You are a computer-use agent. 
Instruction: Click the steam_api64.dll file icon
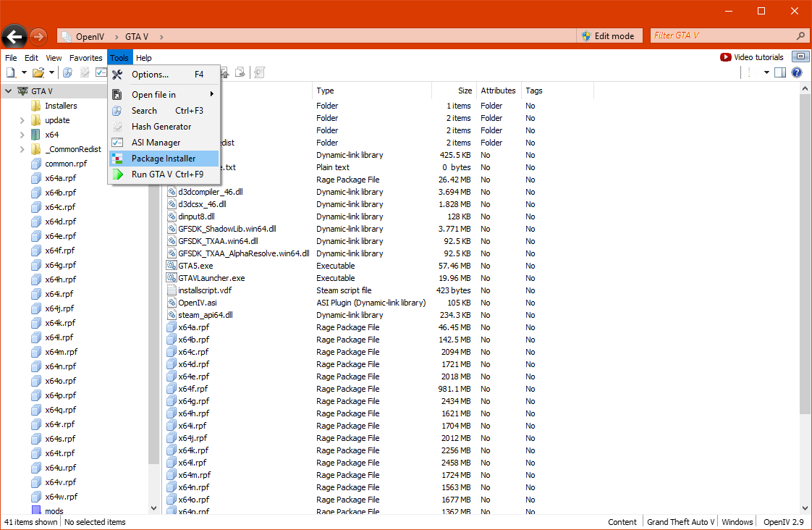[172, 315]
